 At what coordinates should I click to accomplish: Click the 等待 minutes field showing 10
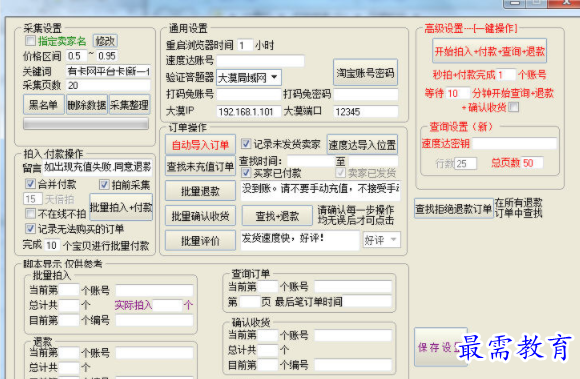pos(458,93)
